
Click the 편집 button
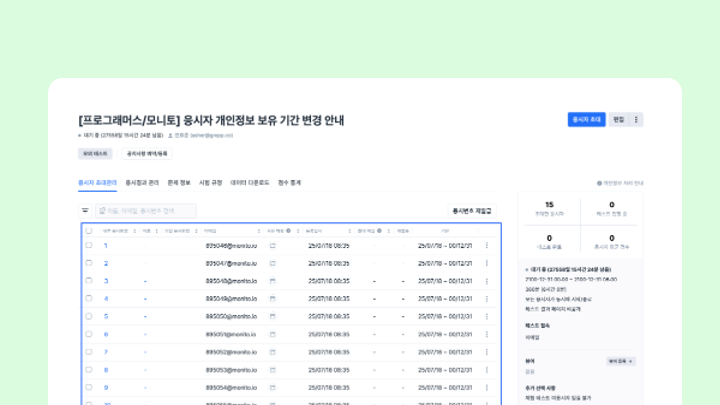(619, 119)
